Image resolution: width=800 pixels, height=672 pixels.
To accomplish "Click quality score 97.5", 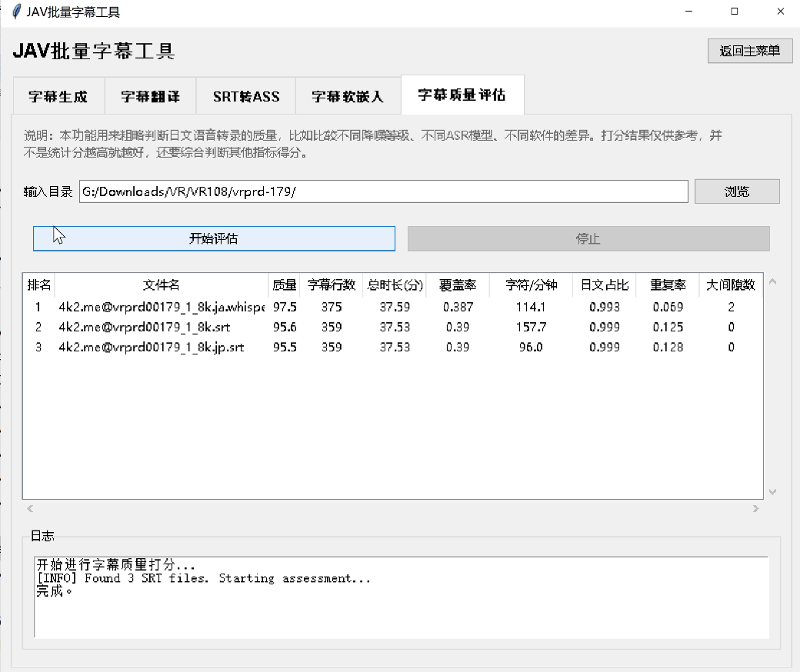I will pyautogui.click(x=285, y=307).
